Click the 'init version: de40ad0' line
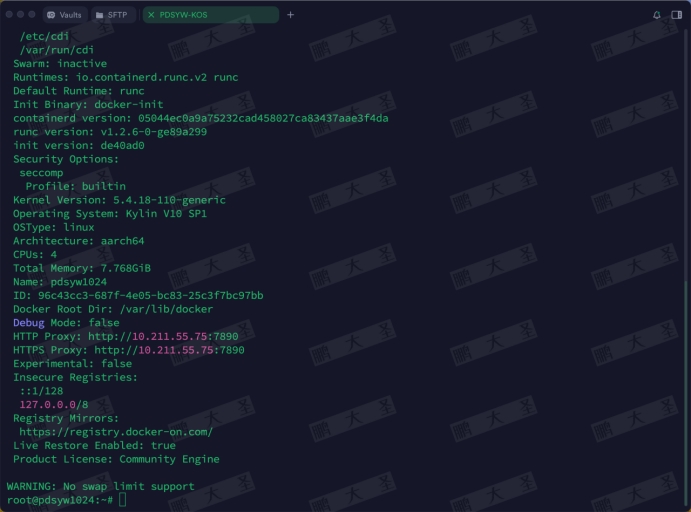 (x=79, y=145)
